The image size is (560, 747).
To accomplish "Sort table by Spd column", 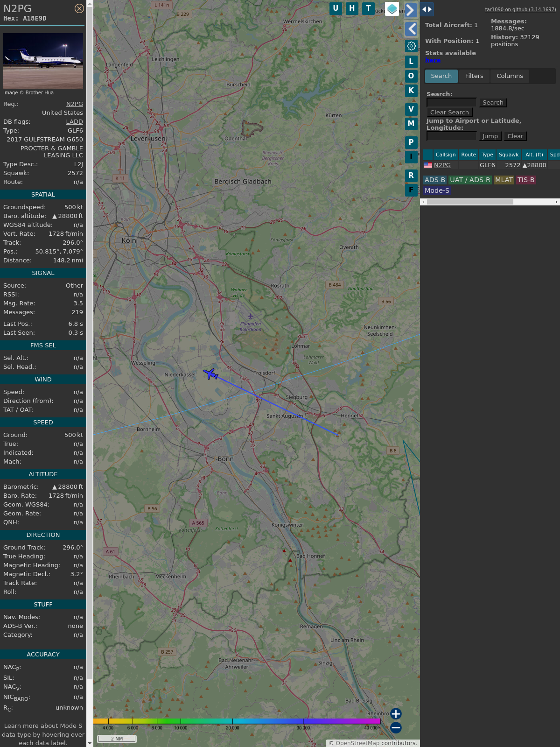I will 554,155.
